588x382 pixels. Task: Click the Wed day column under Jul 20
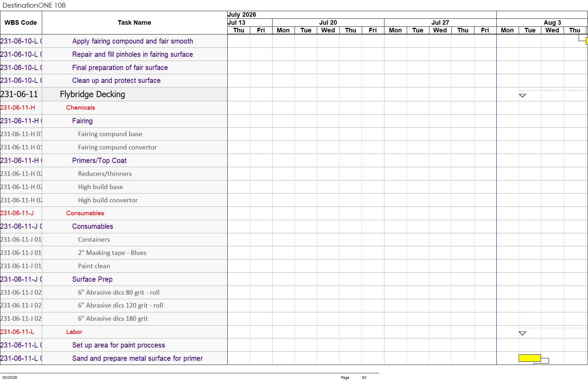(328, 30)
